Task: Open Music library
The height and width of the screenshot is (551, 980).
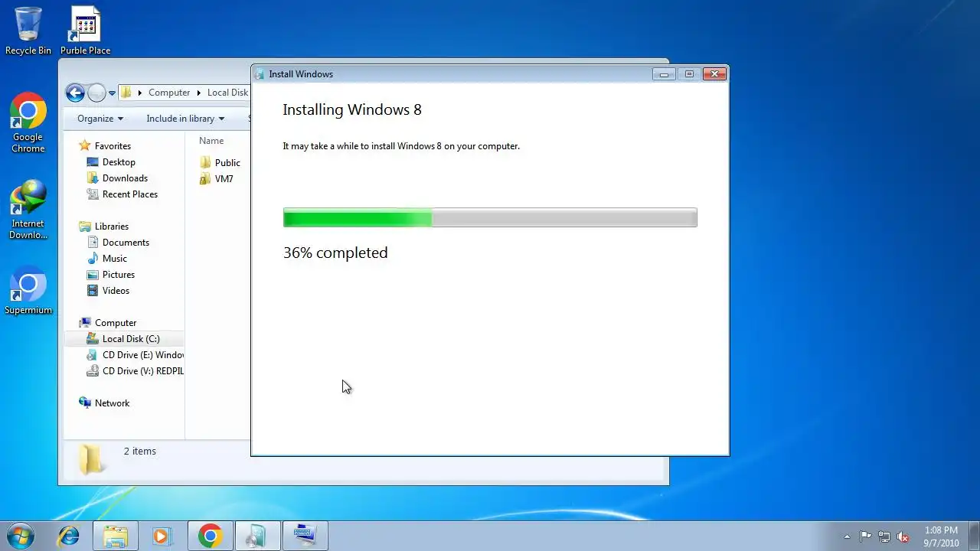Action: tap(115, 259)
